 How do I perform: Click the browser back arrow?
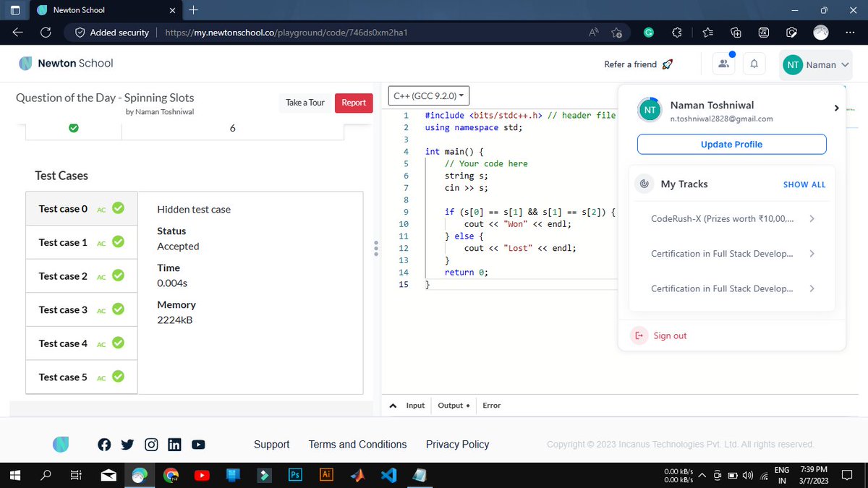pyautogui.click(x=17, y=33)
